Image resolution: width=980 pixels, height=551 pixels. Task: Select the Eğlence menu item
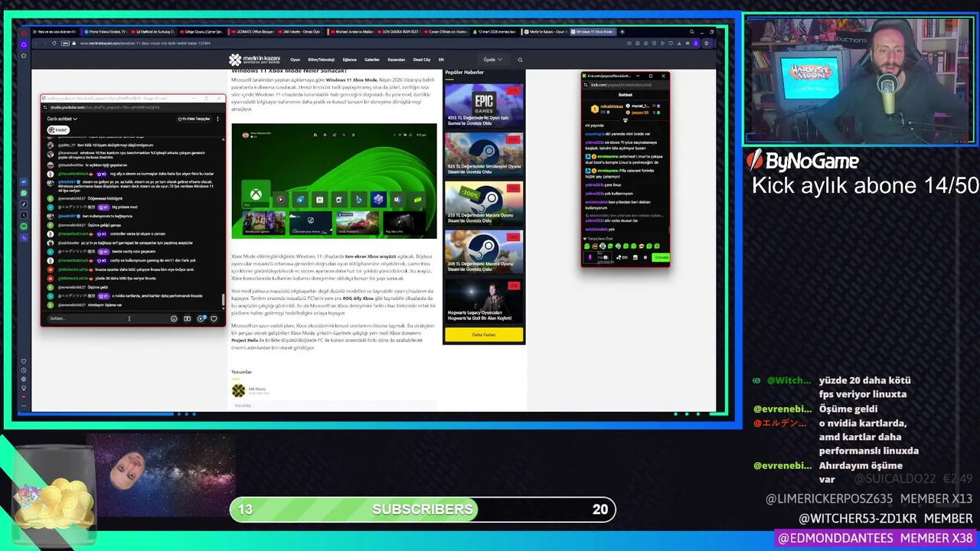pos(350,59)
